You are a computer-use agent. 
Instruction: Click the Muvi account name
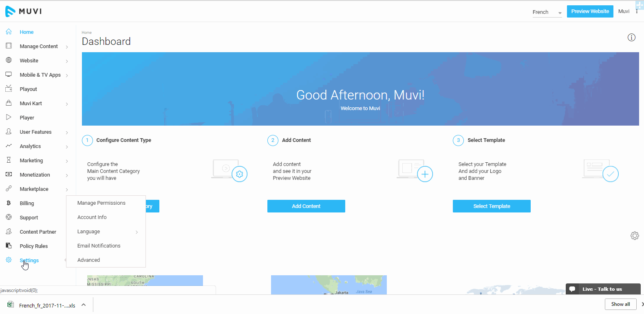pyautogui.click(x=624, y=11)
